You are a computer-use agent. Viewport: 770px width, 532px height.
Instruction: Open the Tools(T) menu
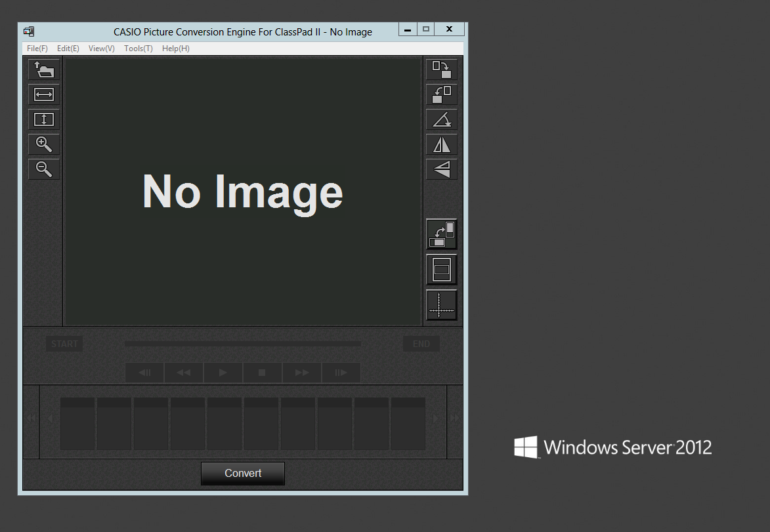[138, 48]
